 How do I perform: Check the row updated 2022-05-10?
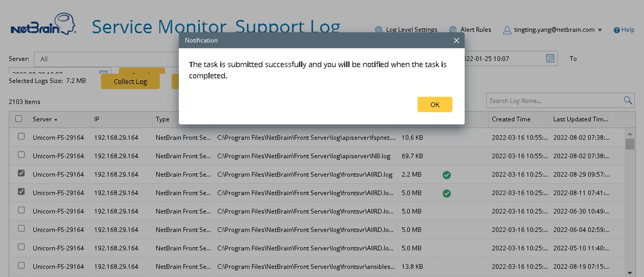21,247
